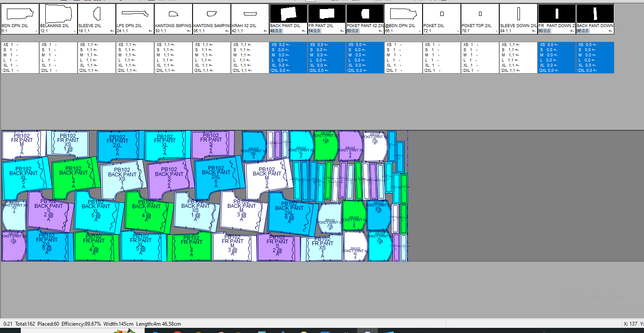Pick the SLEEVE 2XL piece icon
This screenshot has height=333, width=644.
coord(96,15)
